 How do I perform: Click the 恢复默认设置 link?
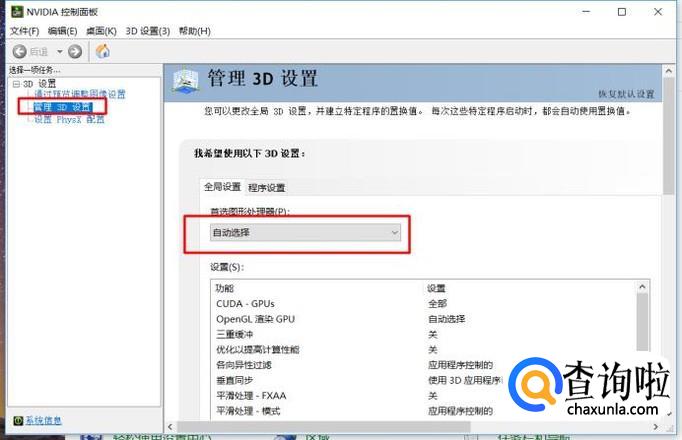point(626,94)
